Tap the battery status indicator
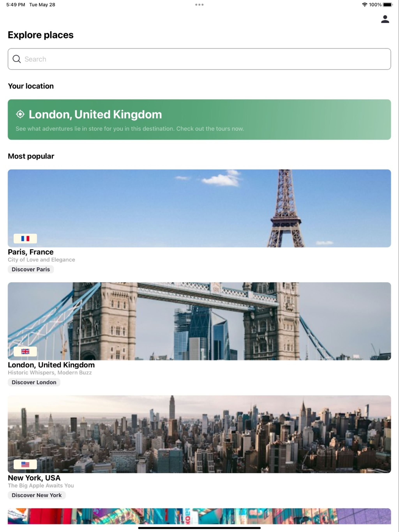Image resolution: width=399 pixels, height=532 pixels. pyautogui.click(x=387, y=4)
